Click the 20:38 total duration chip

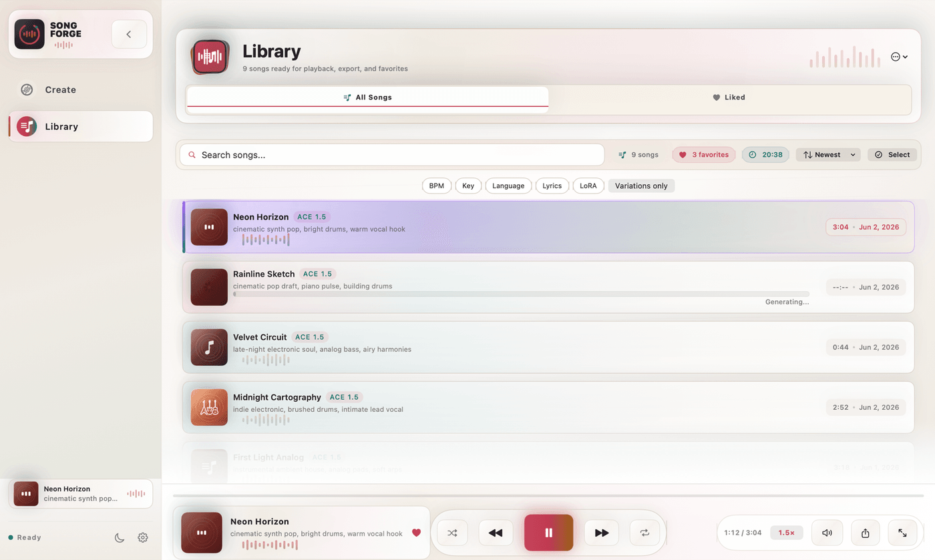click(765, 155)
